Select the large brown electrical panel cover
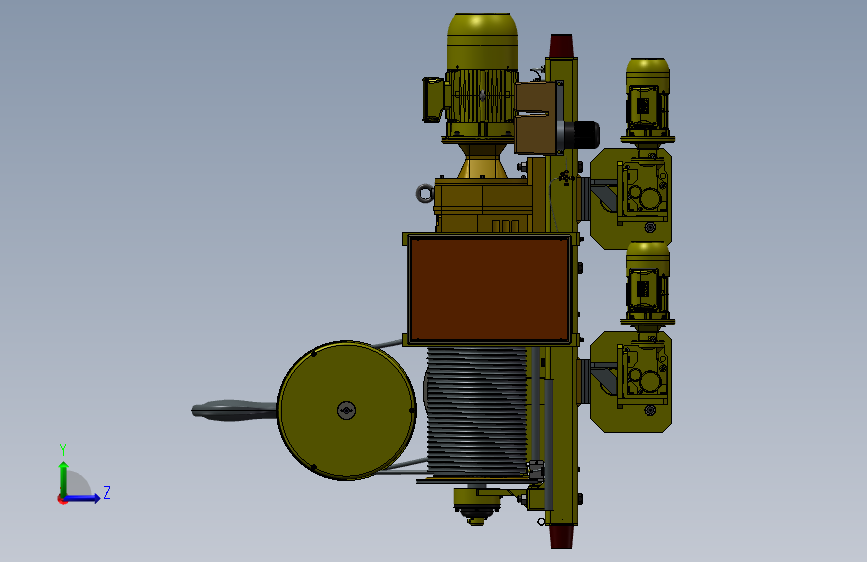The width and height of the screenshot is (867, 562). click(x=489, y=289)
